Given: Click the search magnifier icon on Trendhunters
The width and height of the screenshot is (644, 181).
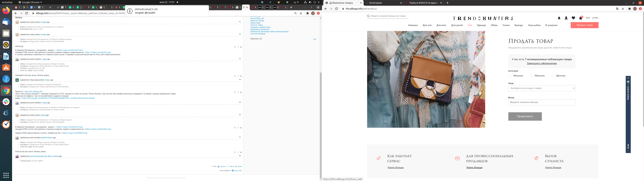Looking at the screenshot, I should 368,16.
